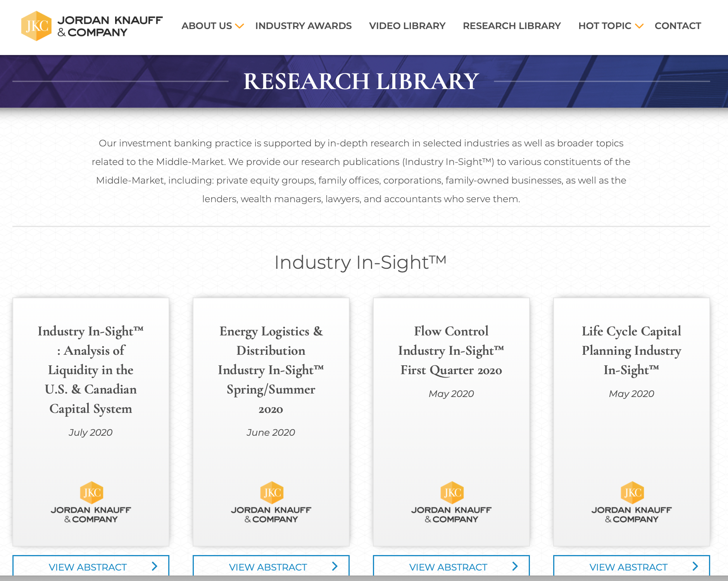
Task: Click arrow icon on Flow Control View Abstract
Action: 515,566
